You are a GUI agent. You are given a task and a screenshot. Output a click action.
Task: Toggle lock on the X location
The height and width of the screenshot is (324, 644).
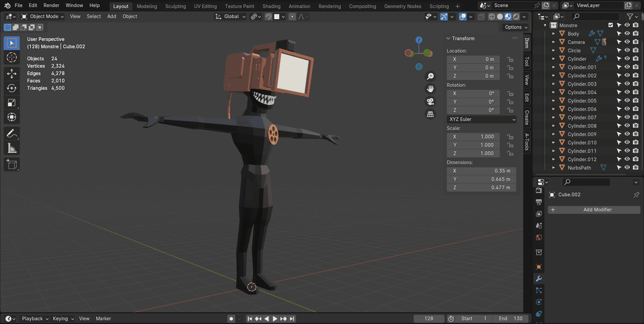510,60
